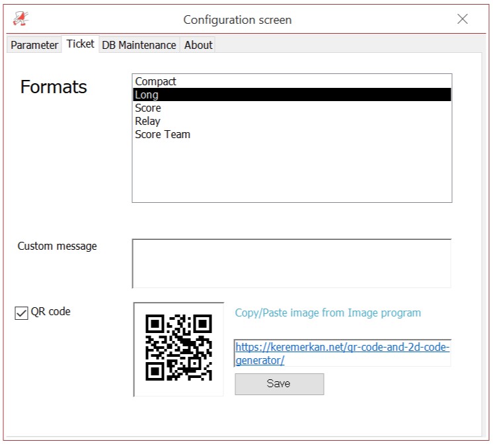Viewport: 493px width, 448px height.
Task: Open the DB Maintenance tab
Action: (x=139, y=45)
